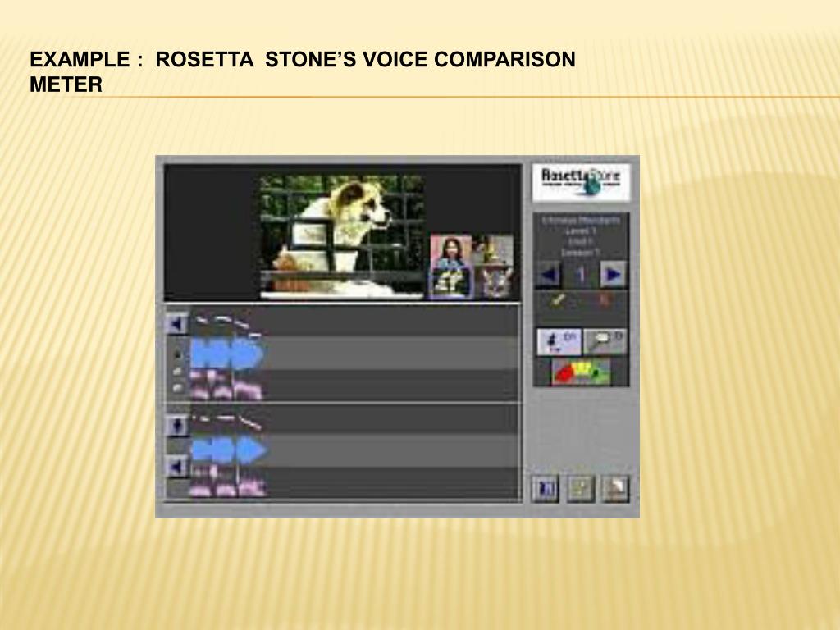The width and height of the screenshot is (840, 630).
Task: Click the Rosetta Stone logo
Action: click(x=582, y=182)
